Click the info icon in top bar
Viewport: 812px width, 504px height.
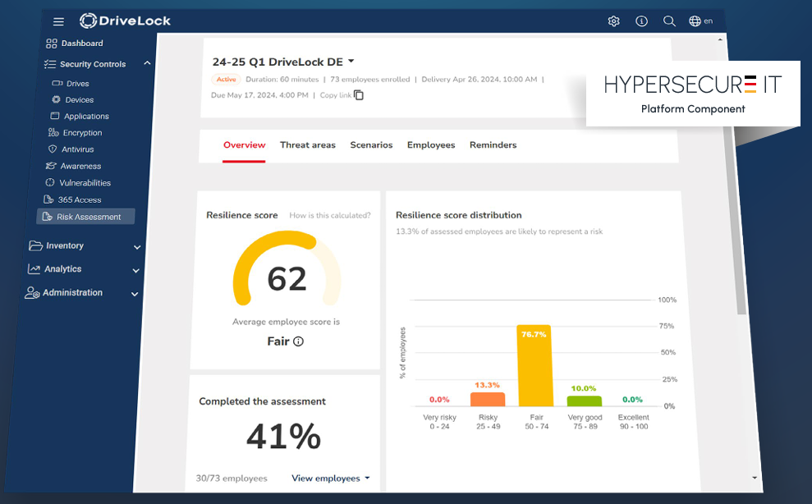coord(641,21)
